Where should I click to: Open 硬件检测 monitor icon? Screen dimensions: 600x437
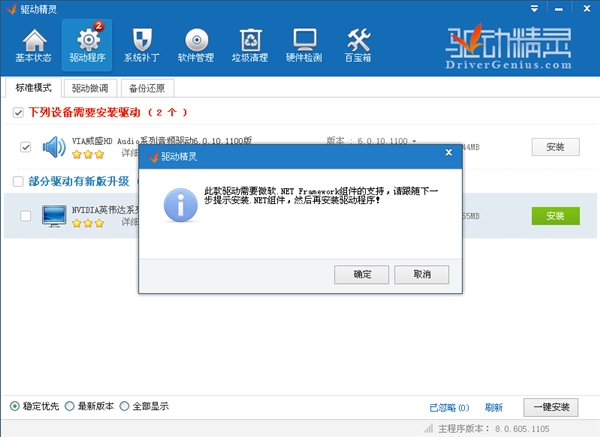point(304,45)
